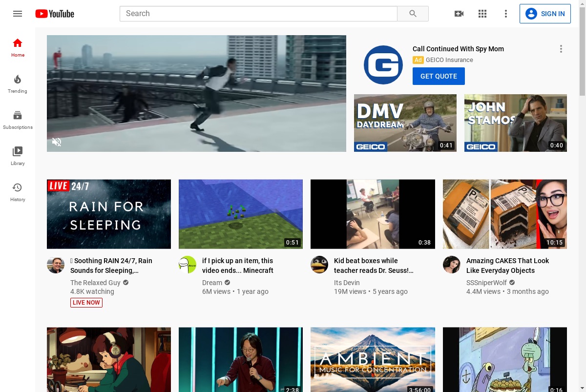
Task: Click the SIGN IN button
Action: pos(545,14)
